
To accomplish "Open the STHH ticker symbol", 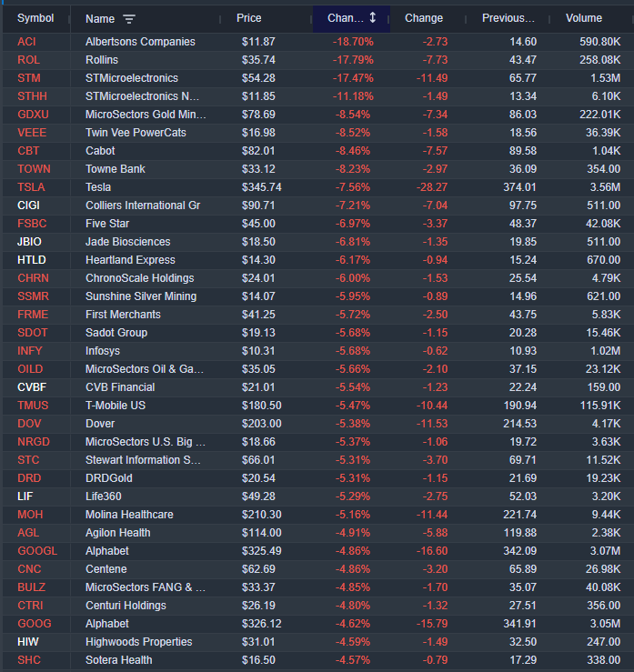I will (x=32, y=96).
